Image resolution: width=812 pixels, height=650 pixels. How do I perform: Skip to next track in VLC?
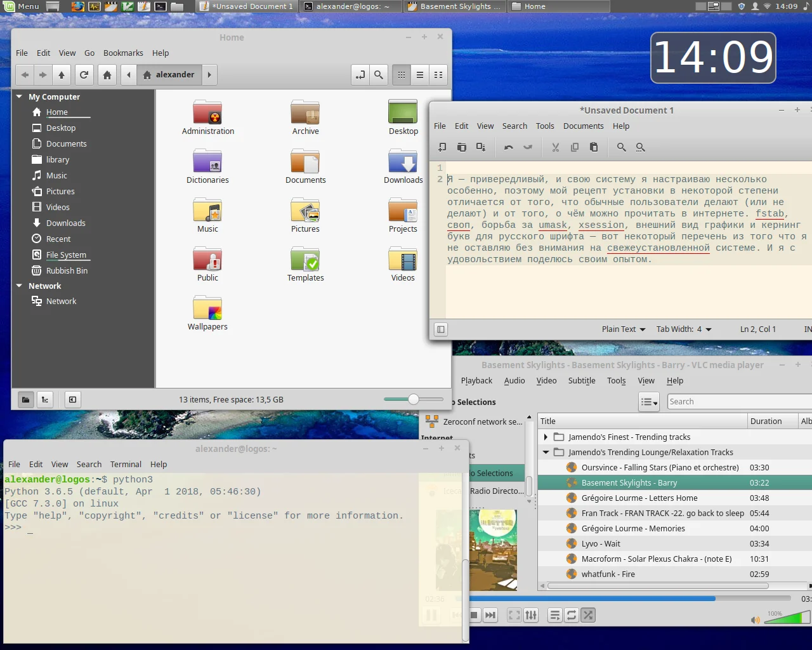pyautogui.click(x=490, y=615)
